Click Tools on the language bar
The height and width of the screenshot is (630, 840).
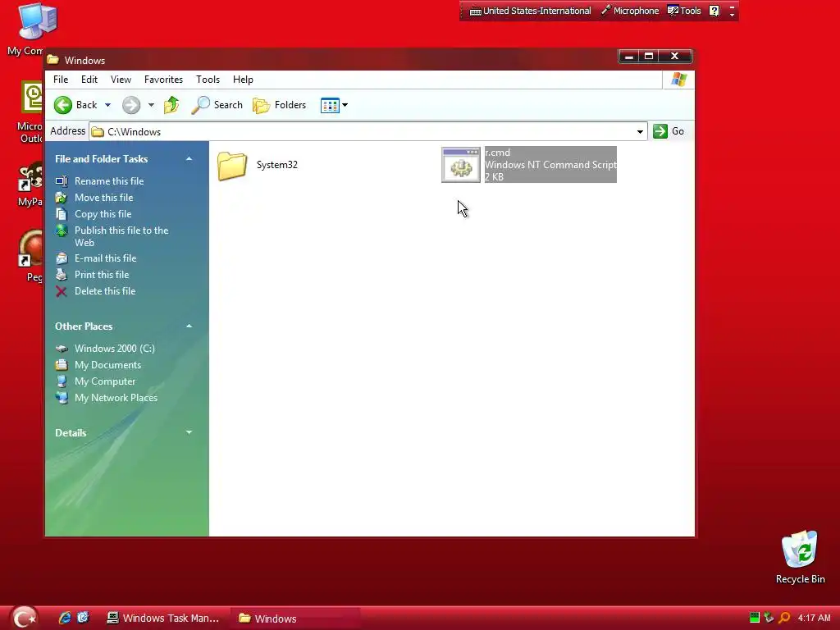tap(684, 11)
